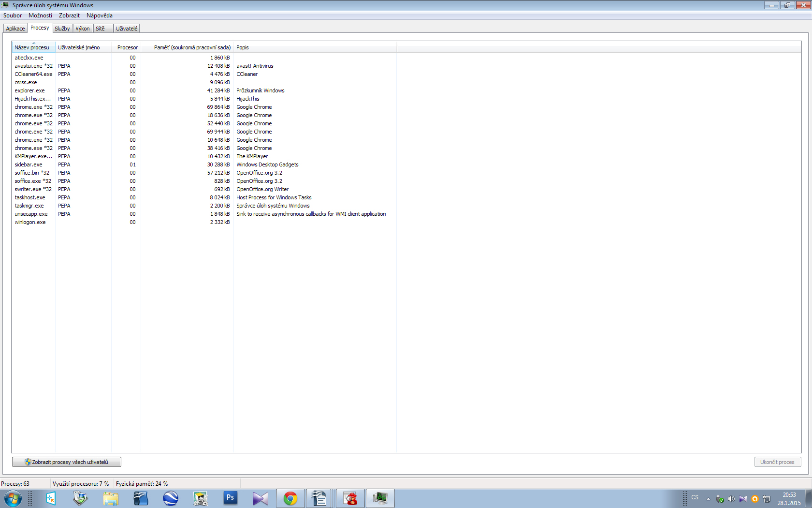Select the chrome.exe row using 69 944 kB
This screenshot has height=508, width=812.
[204, 132]
